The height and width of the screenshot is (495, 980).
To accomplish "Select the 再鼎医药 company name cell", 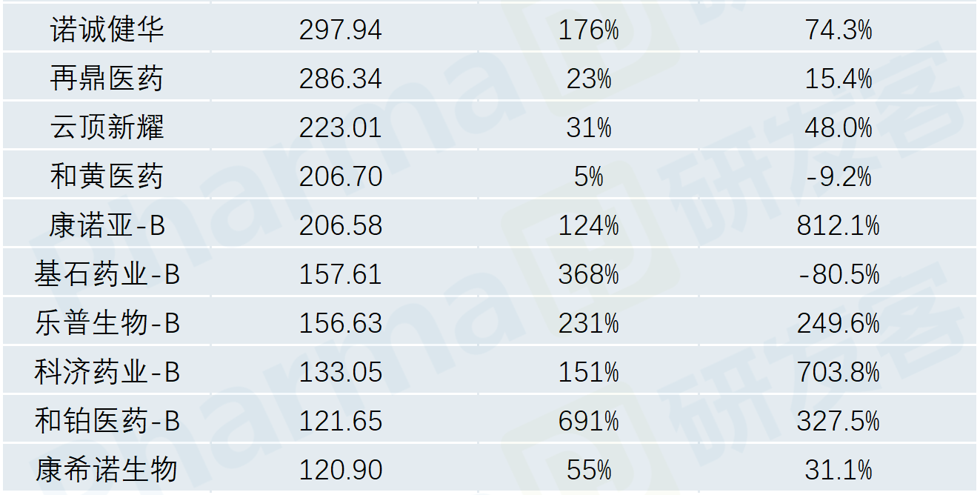I will [107, 79].
